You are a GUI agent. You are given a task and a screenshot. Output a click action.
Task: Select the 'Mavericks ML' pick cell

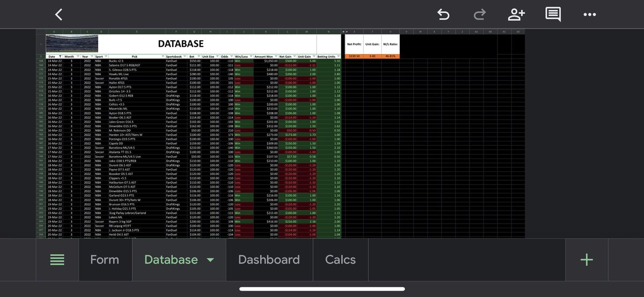point(137,108)
